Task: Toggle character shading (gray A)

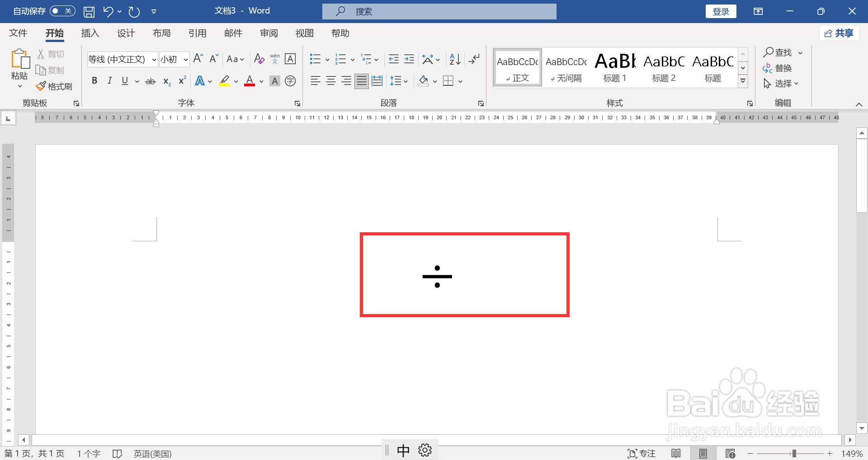Action: click(274, 81)
